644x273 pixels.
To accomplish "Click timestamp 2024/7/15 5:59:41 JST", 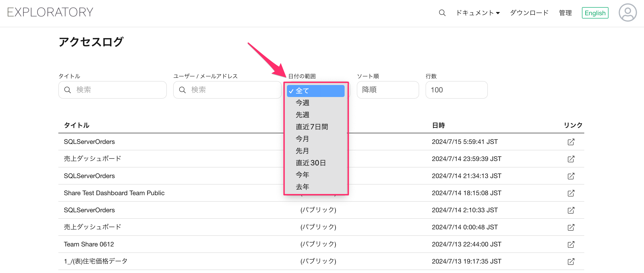I will click(465, 142).
